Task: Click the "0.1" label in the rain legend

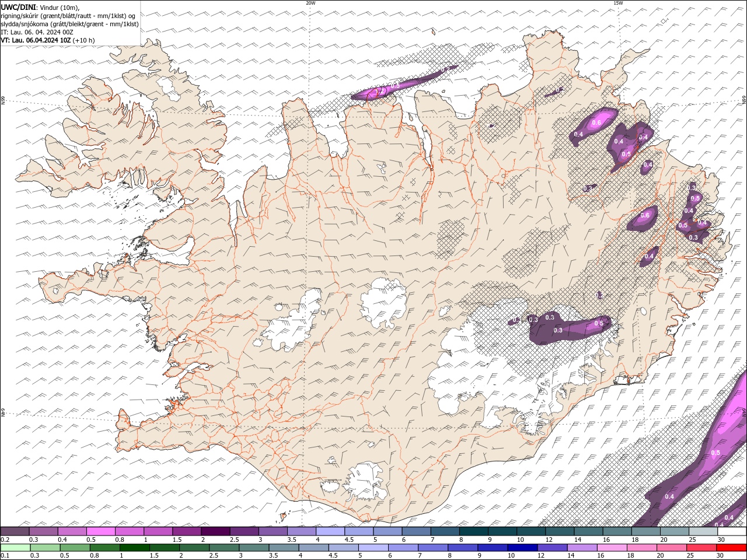Action: click(5, 555)
